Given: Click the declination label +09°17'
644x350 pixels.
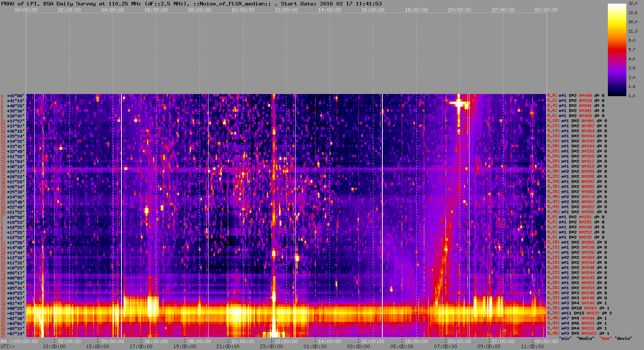Looking at the screenshot, I should pos(16,273).
